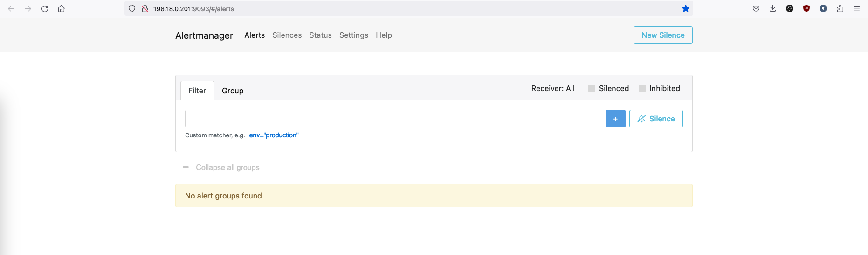Select the Filter tab
Screen dimensions: 868x255
tap(197, 91)
